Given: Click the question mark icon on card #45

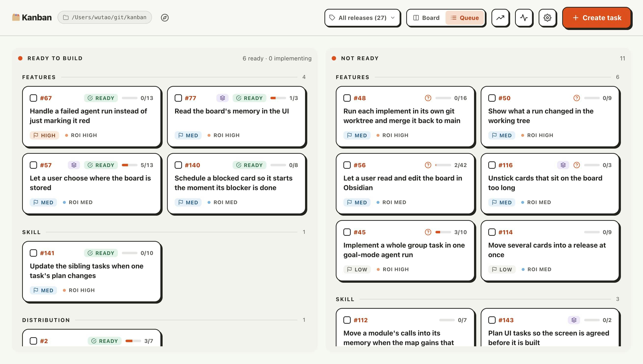Looking at the screenshot, I should [428, 232].
